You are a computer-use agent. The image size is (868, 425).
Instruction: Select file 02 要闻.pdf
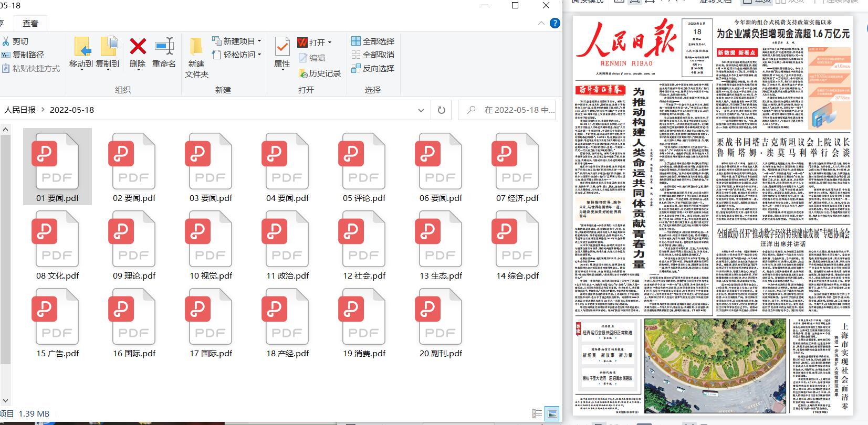click(x=134, y=166)
